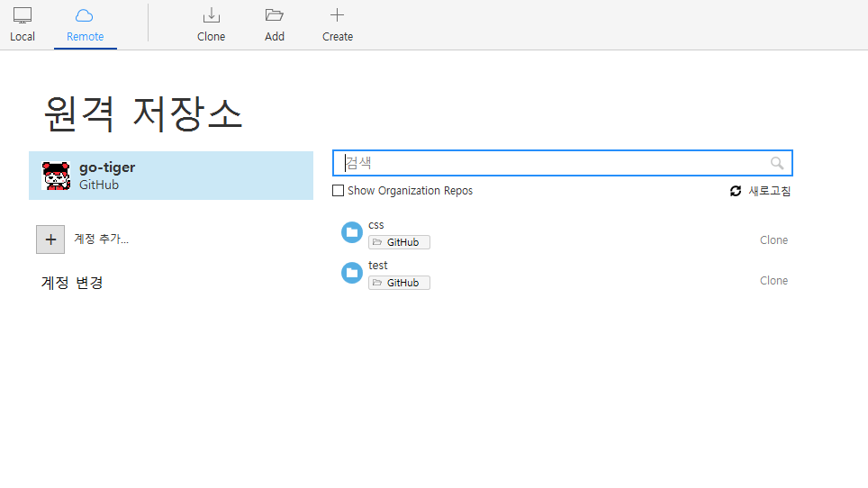The width and height of the screenshot is (868, 488).
Task: Click the magnifying glass search icon
Action: [x=777, y=163]
